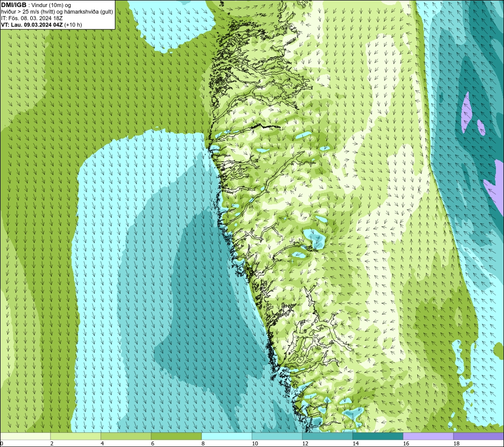Image resolution: width=504 pixels, height=447 pixels.
Task: Click the scale label '12'
Action: (x=305, y=443)
